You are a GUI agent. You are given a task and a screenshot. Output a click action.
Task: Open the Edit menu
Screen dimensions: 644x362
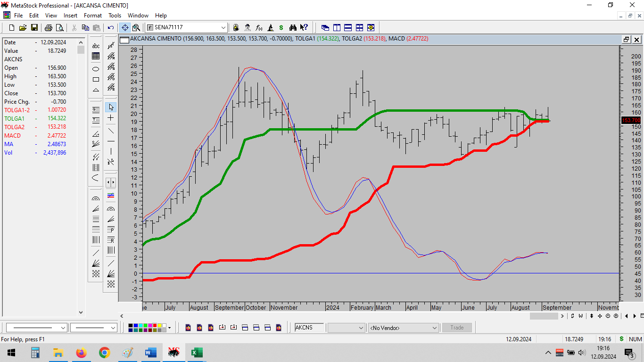[34, 16]
